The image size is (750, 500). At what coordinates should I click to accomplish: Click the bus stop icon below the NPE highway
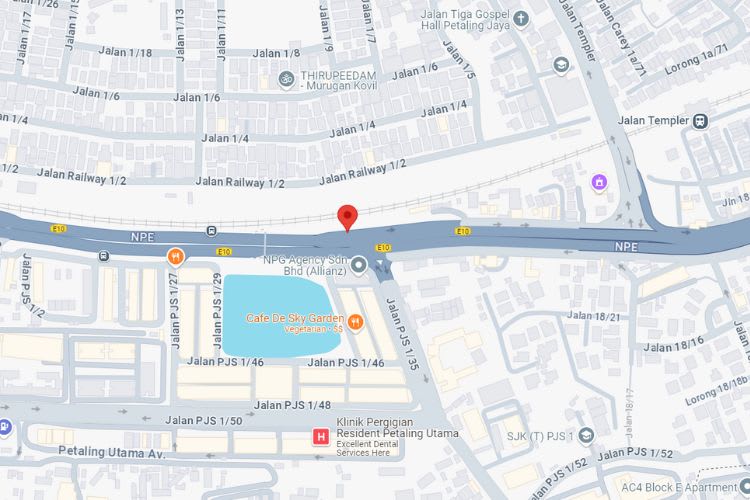click(104, 256)
